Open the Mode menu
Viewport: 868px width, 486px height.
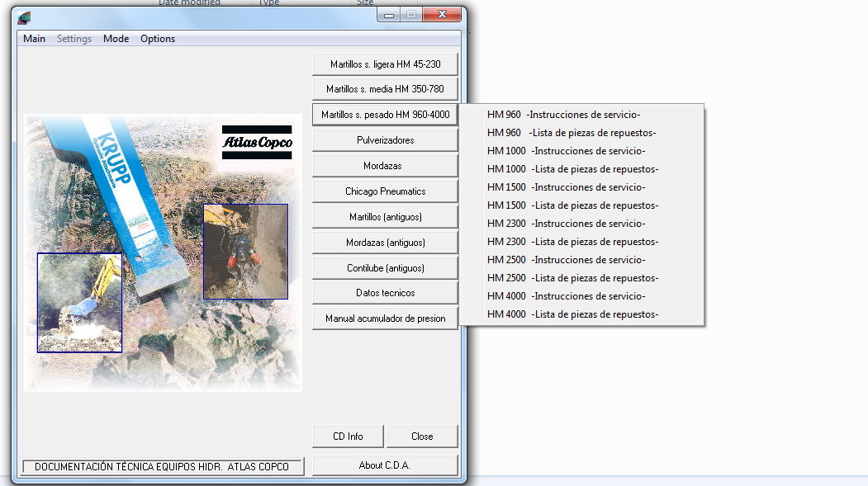(x=116, y=39)
